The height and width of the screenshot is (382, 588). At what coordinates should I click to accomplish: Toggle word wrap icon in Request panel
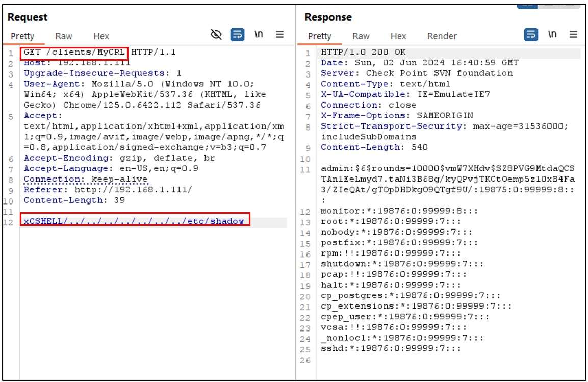(x=238, y=35)
